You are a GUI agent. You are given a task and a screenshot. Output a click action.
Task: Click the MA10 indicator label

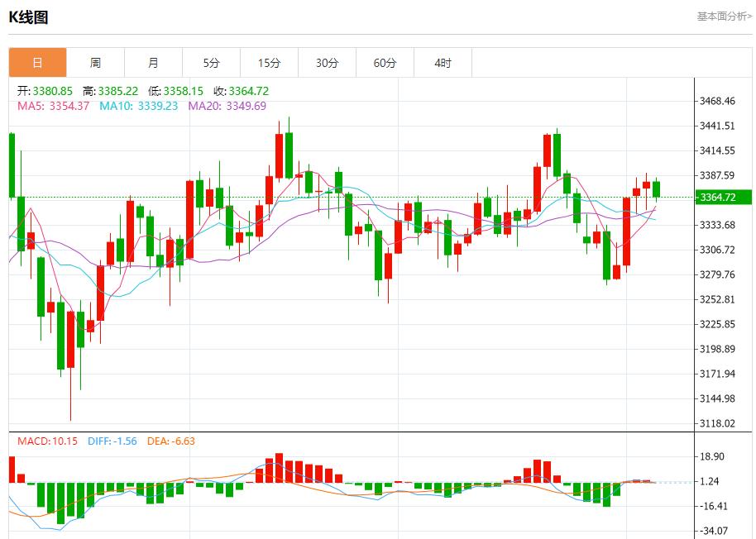(x=138, y=106)
